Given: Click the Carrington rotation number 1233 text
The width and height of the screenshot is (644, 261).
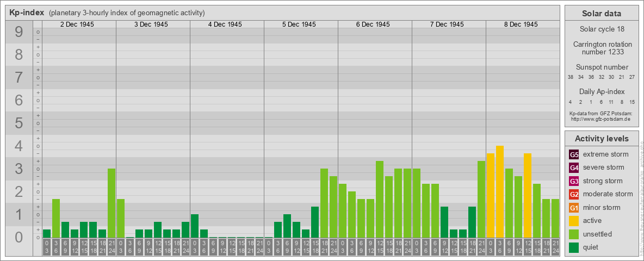Looking at the screenshot, I should [602, 48].
